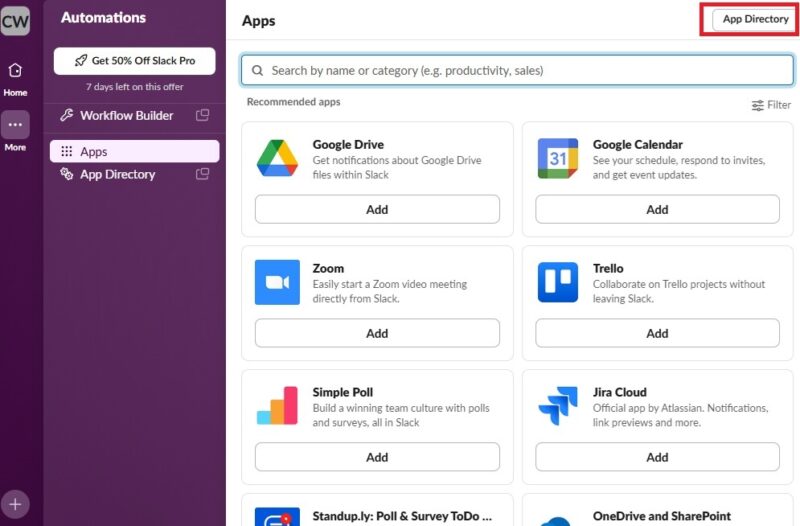Click the '7 days left on this offer' text

[135, 87]
